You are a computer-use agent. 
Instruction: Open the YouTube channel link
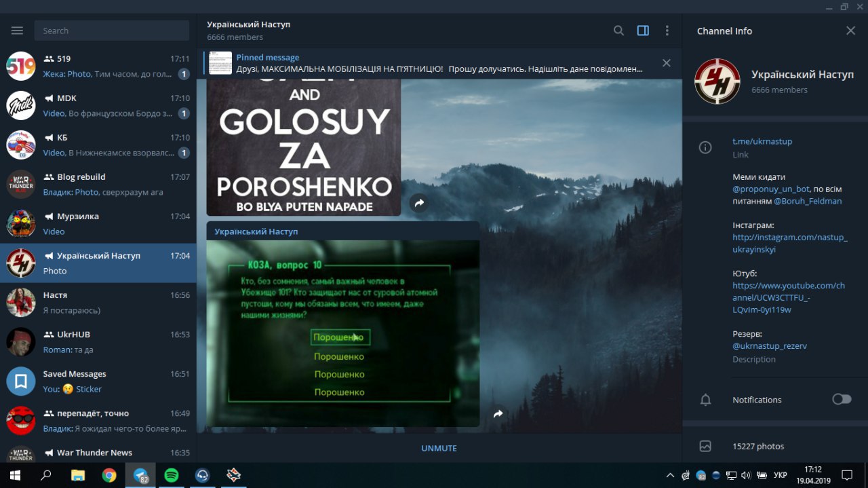789,297
